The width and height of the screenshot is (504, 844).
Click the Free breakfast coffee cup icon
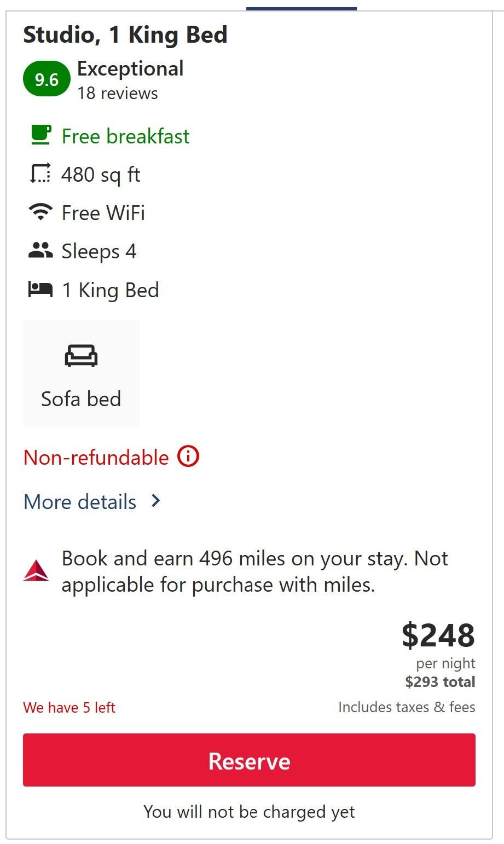(x=40, y=135)
